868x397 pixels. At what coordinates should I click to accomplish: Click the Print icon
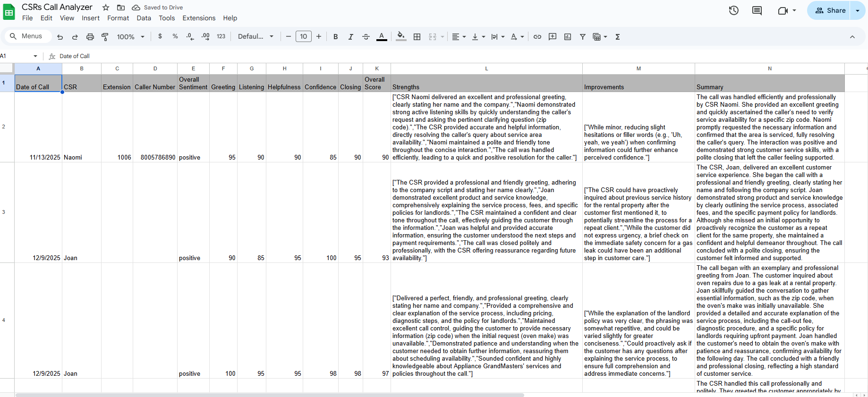[90, 37]
